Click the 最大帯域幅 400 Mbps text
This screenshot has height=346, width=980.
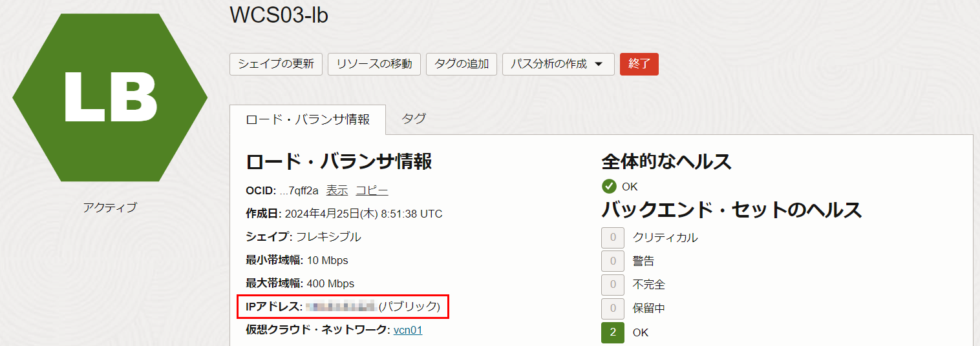(300, 283)
